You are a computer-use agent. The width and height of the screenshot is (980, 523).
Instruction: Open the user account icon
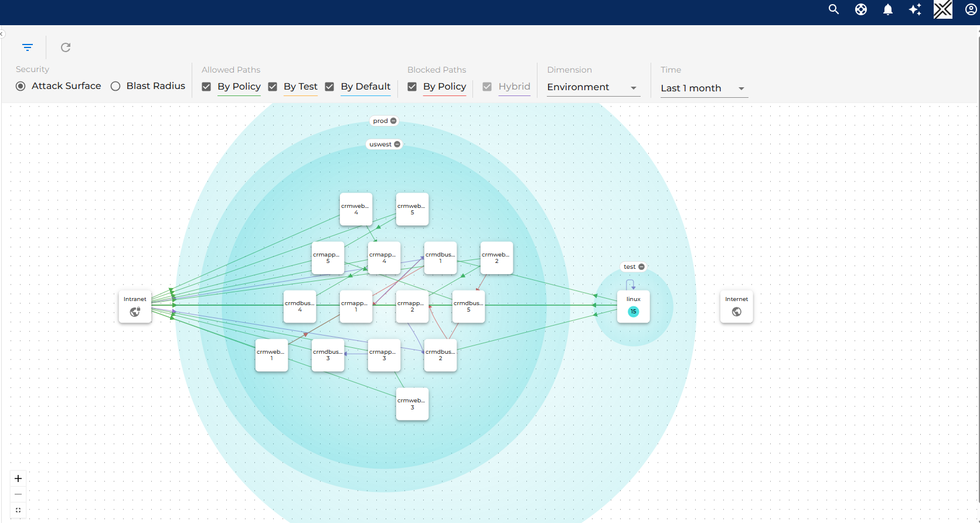971,9
